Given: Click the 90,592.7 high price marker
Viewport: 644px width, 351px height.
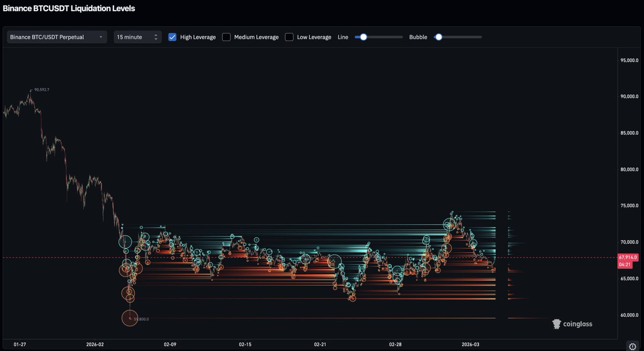Looking at the screenshot, I should point(42,90).
